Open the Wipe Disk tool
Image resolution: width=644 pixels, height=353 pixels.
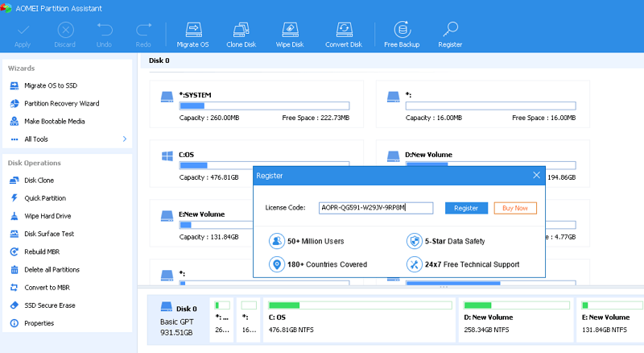pyautogui.click(x=290, y=35)
